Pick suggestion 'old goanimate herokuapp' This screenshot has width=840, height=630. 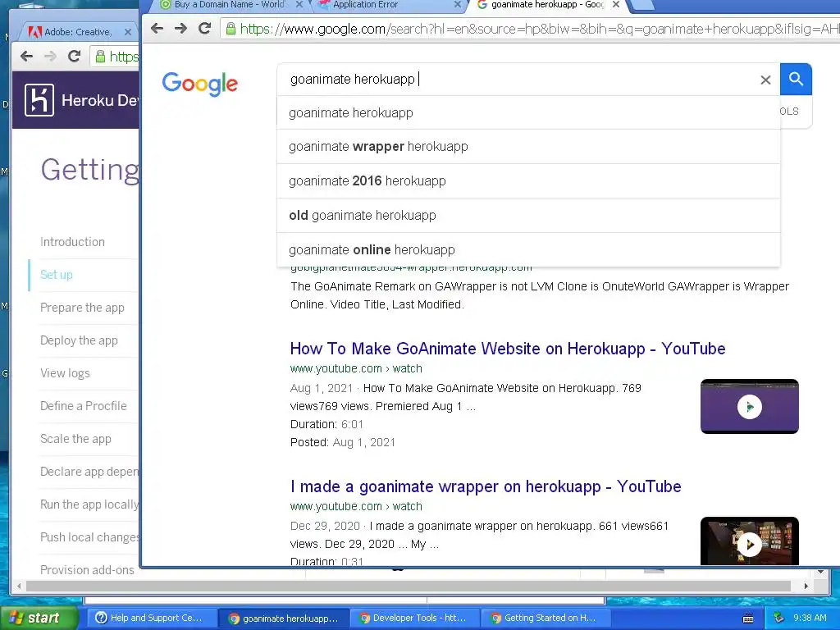click(x=528, y=216)
